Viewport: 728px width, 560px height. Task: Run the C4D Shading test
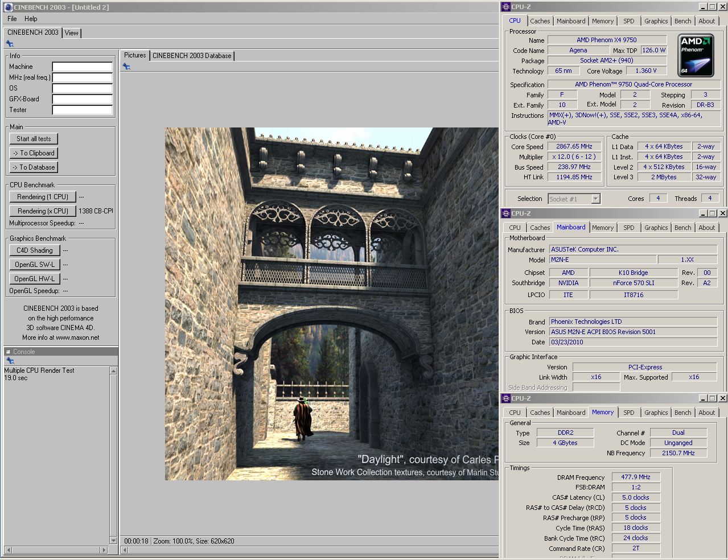click(35, 250)
